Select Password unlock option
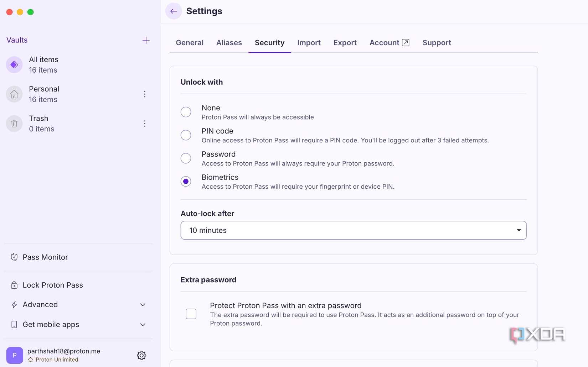Viewport: 588px width, 367px height. pyautogui.click(x=186, y=158)
